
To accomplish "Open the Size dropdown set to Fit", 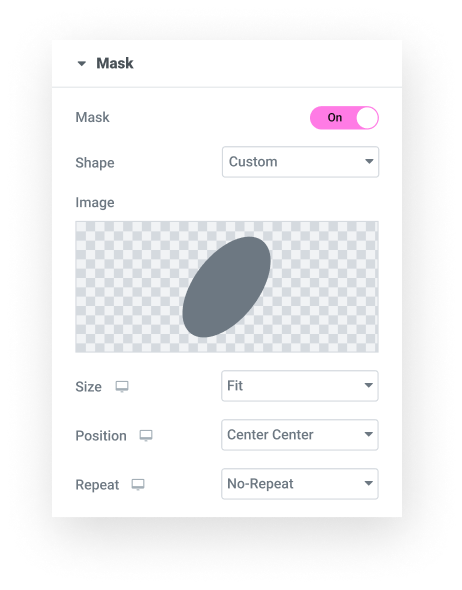I will pos(299,386).
